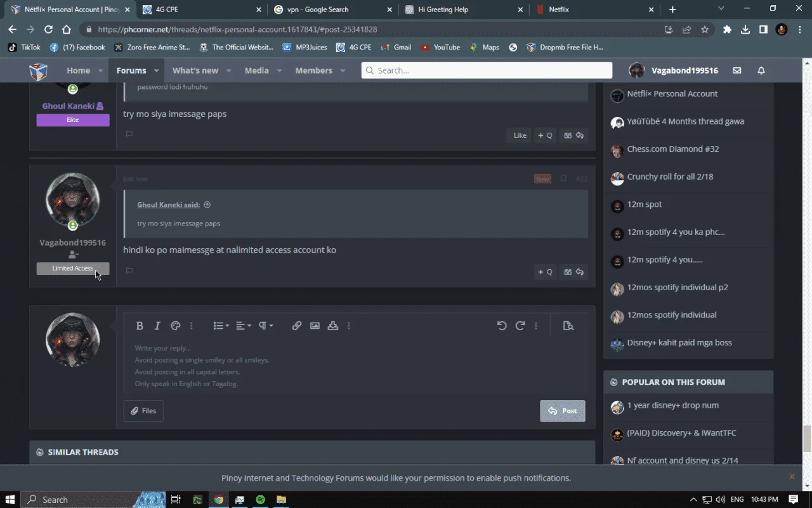
Task: Open the What's new nav item
Action: [195, 70]
